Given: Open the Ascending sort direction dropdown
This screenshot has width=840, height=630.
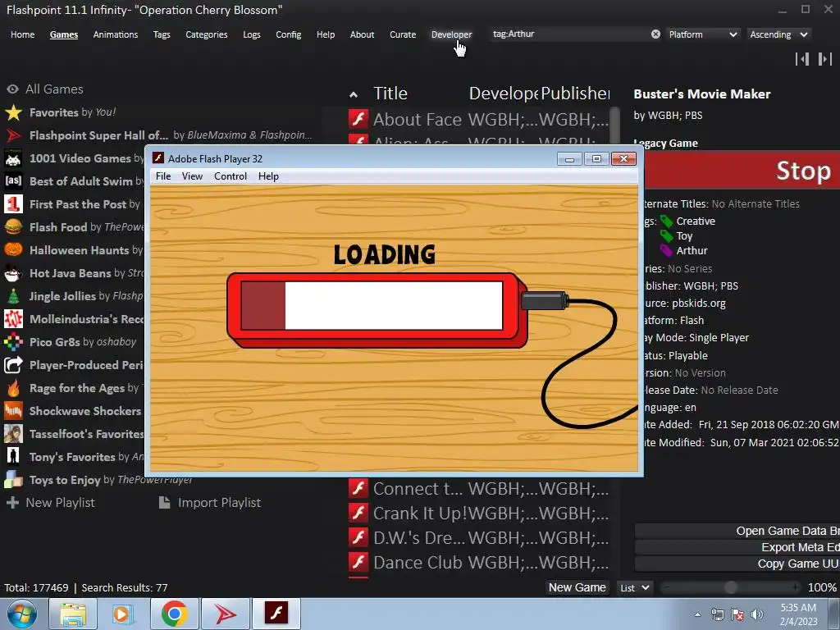Looking at the screenshot, I should [x=778, y=34].
